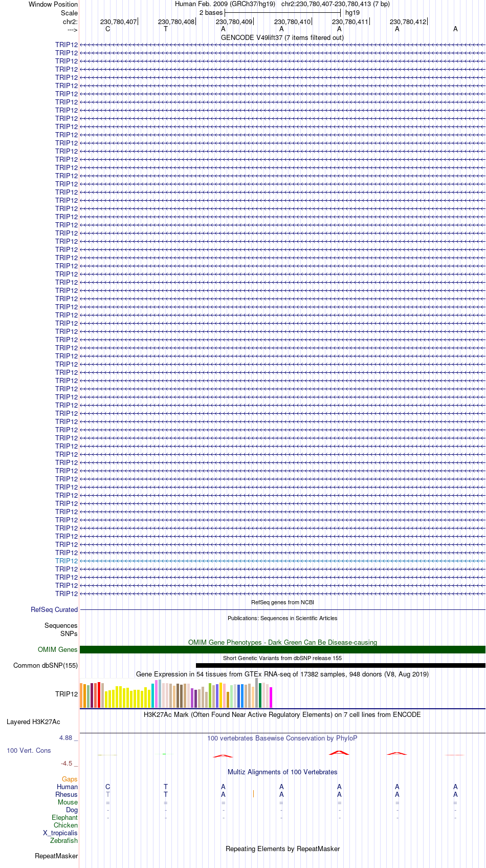Click the 230,780,410 ruler position
486x868 pixels.
[293, 22]
